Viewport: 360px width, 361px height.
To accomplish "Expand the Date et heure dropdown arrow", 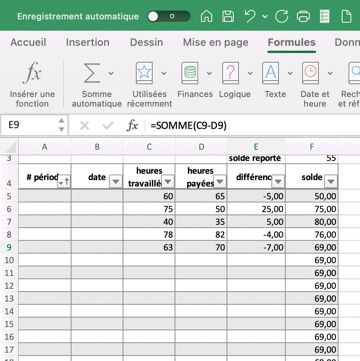I will (x=330, y=73).
